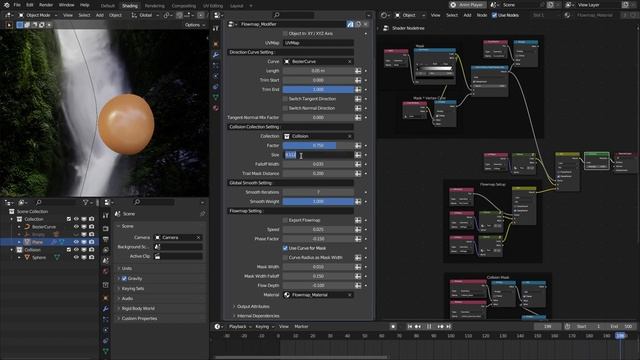Open the shader type Object dropdown
Viewport: 640px width, 360px height.
click(409, 15)
